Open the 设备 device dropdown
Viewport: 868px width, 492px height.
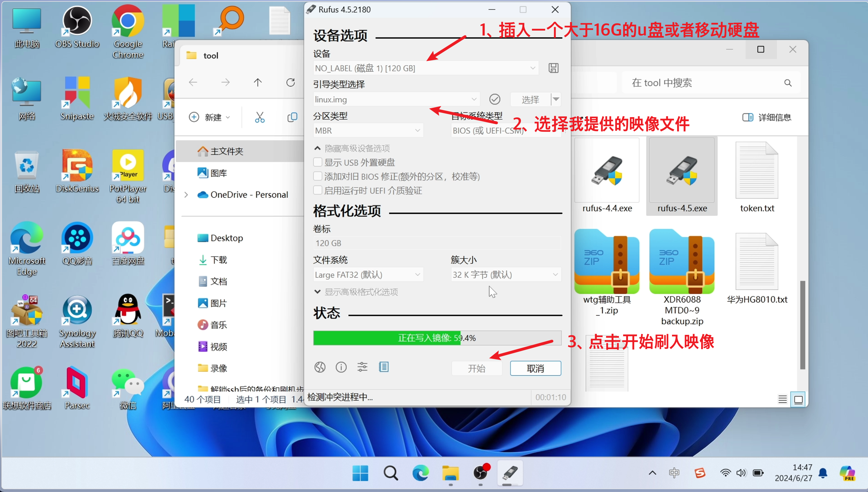426,68
